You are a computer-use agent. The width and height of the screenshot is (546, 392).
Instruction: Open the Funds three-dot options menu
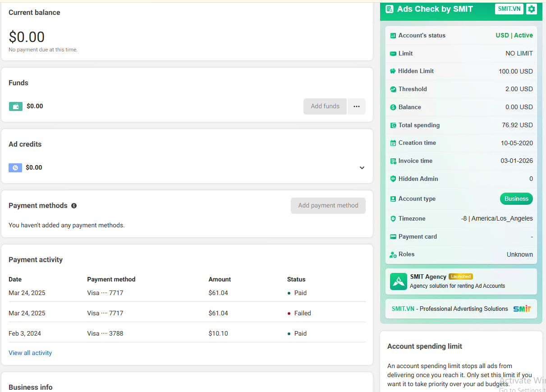(357, 106)
